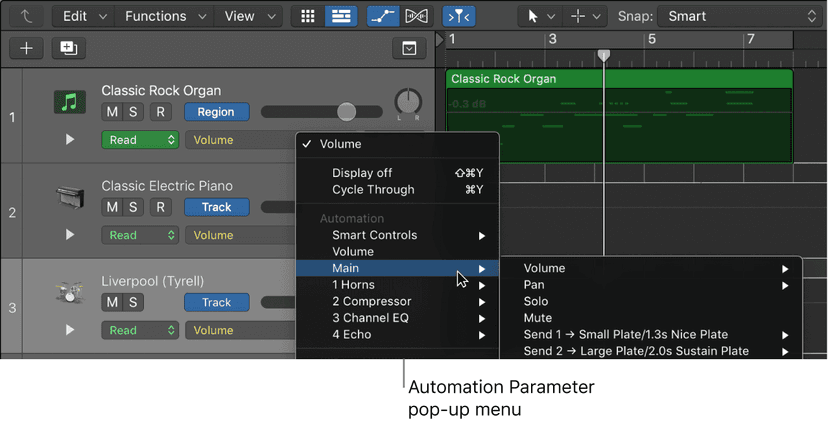Screen dimensions: 828x424
Task: Toggle the Catch Playhead icon
Action: 459,16
